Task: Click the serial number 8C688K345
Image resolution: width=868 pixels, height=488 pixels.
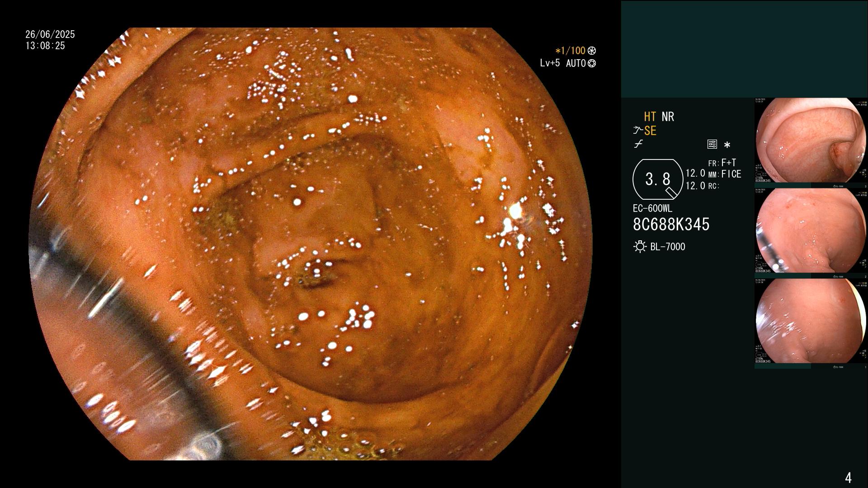Action: pos(671,224)
